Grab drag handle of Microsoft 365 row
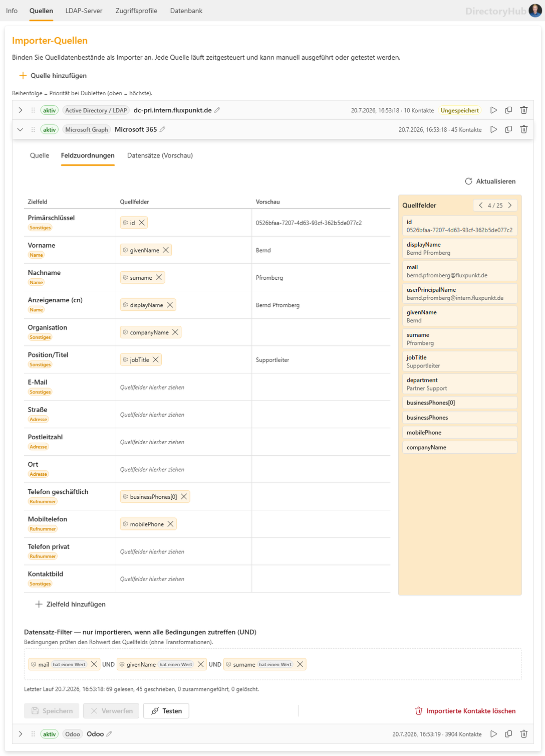 33,129
